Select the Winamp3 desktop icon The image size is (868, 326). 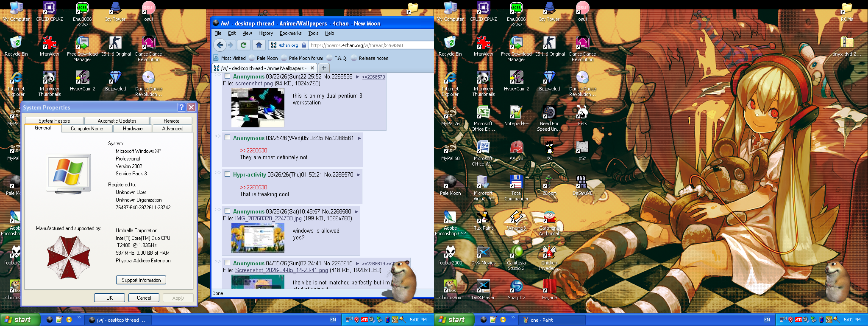(x=516, y=221)
